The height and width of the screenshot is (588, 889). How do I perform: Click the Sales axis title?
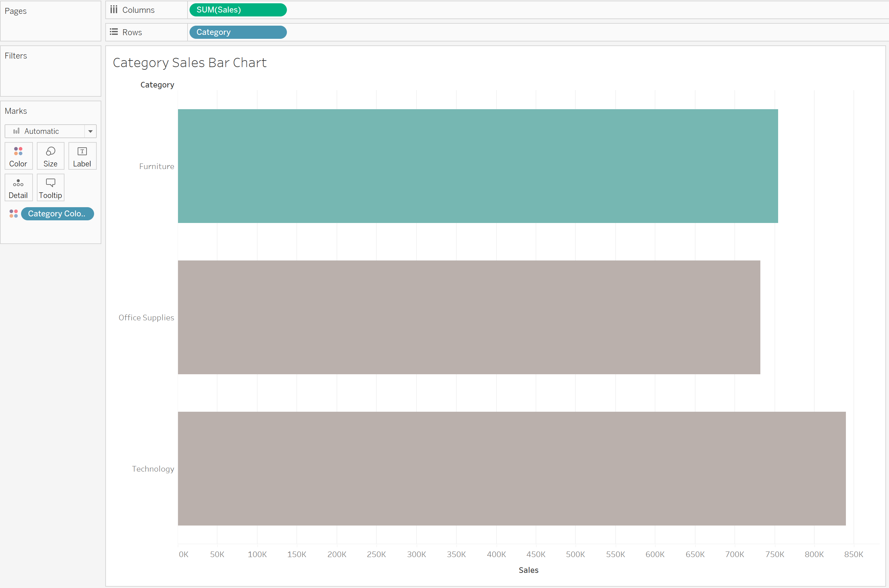pos(528,570)
